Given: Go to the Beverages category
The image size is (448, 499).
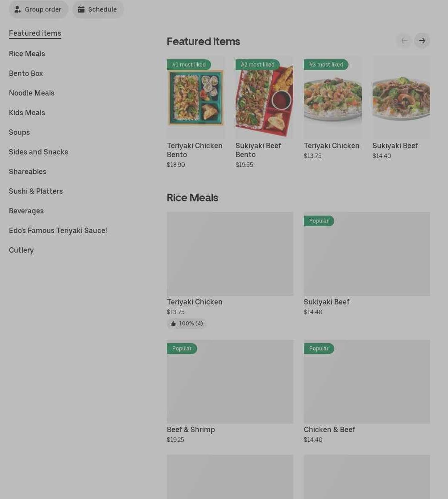Looking at the screenshot, I should (x=26, y=211).
